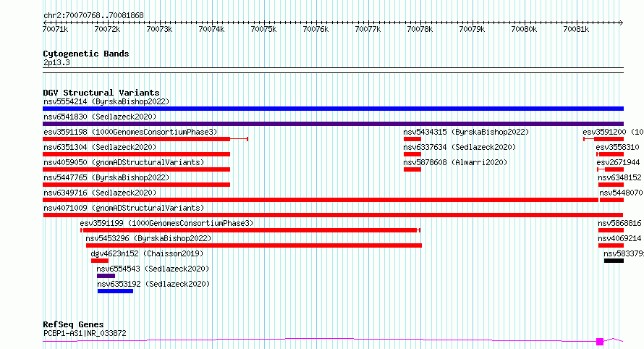
Task: Click nsv5878608 (Almarri2020) label
Action: point(455,162)
